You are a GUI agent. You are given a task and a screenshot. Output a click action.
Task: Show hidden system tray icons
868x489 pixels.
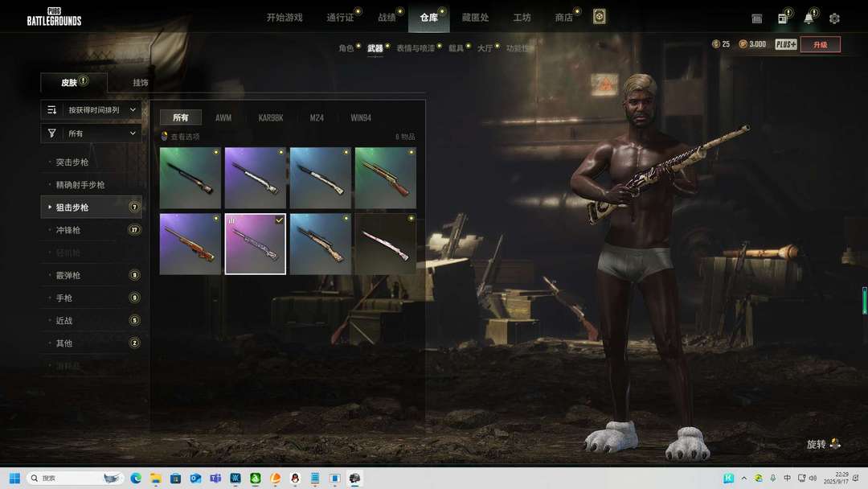[x=744, y=478]
